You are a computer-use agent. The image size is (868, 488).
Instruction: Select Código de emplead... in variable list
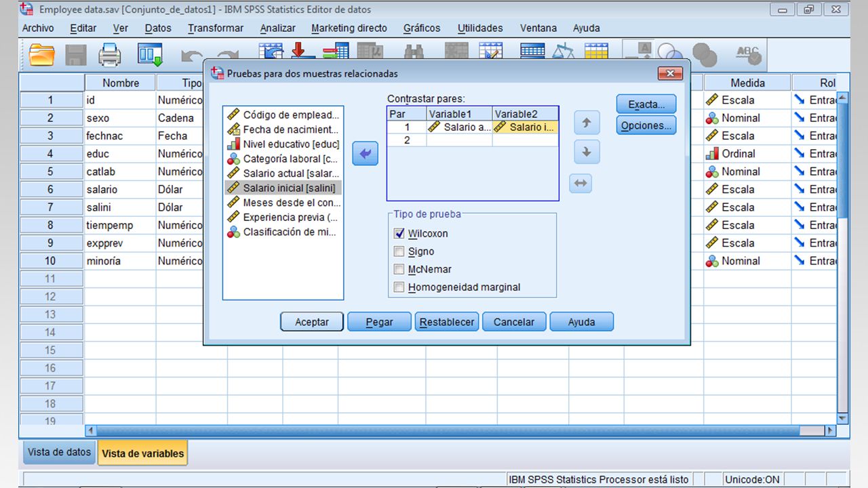point(283,115)
